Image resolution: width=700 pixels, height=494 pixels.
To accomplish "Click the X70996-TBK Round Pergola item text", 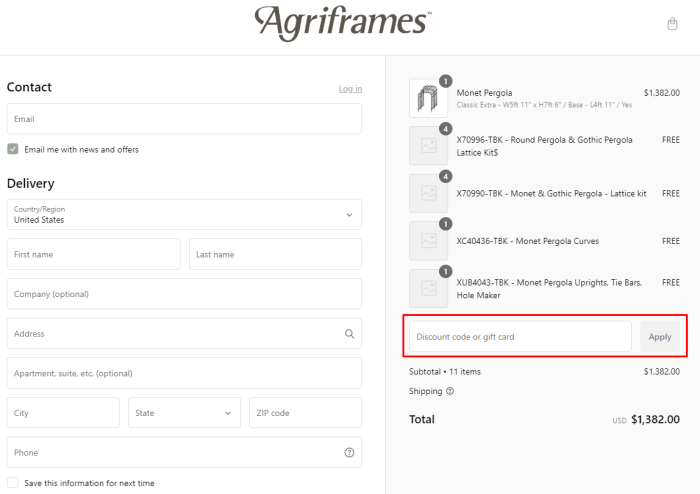I will 544,146.
